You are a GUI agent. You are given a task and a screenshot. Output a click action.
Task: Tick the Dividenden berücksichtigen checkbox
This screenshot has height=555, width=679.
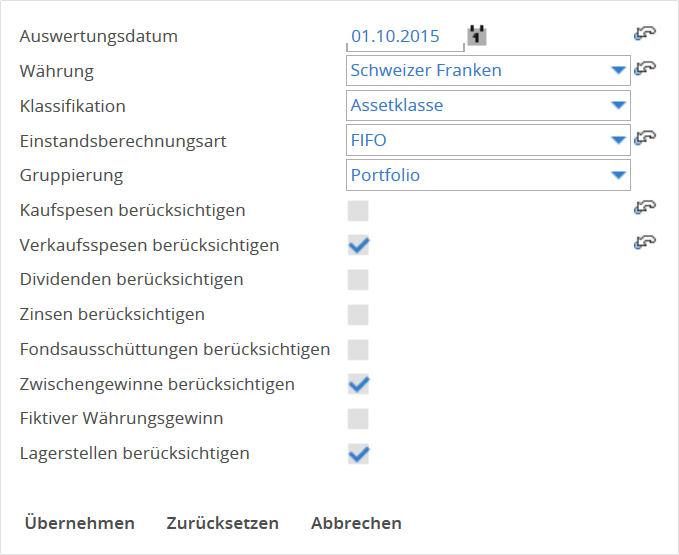[x=358, y=280]
